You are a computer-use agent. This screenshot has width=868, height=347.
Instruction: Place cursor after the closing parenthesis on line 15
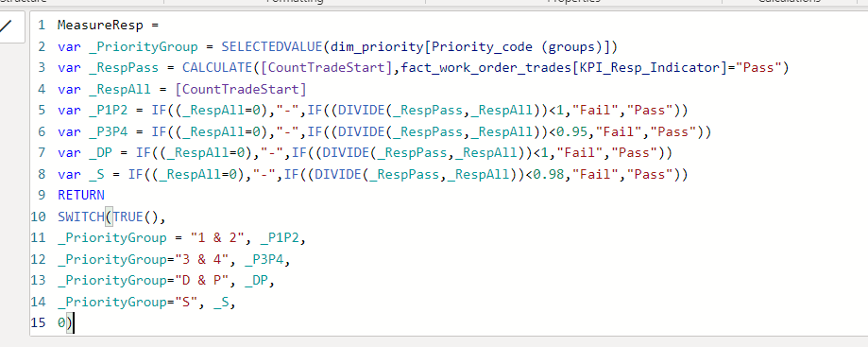coord(73,323)
